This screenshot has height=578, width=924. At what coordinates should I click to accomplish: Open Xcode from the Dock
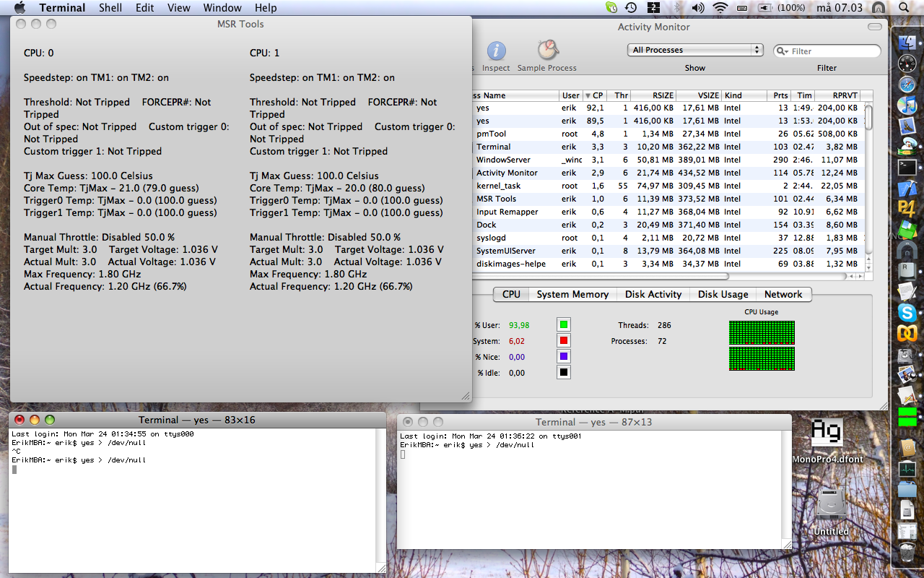coord(907,189)
